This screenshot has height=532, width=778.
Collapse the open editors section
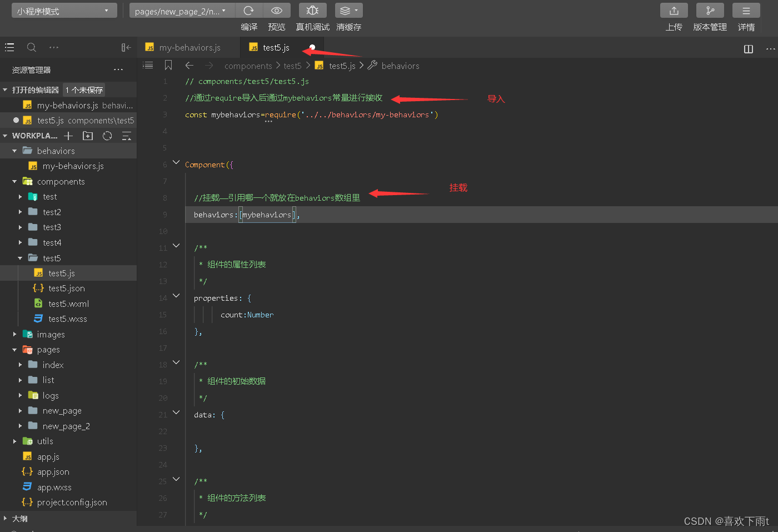[x=5, y=90]
